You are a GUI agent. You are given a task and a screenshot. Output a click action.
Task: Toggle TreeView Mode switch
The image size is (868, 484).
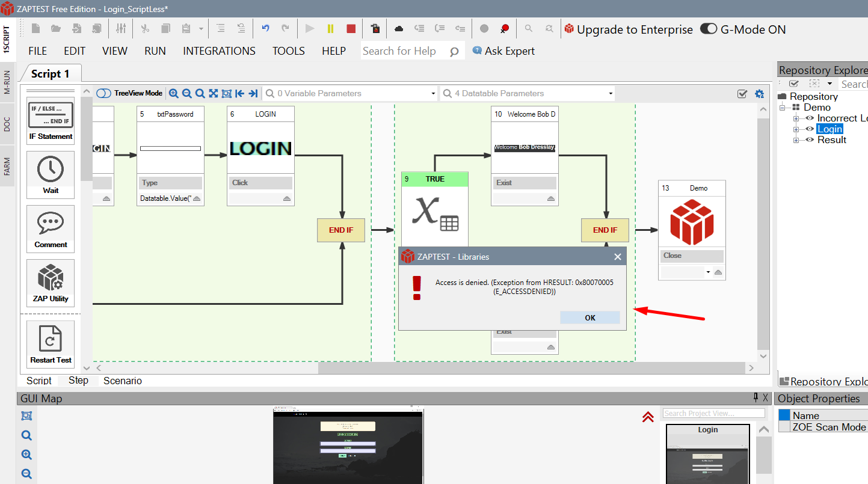point(104,93)
